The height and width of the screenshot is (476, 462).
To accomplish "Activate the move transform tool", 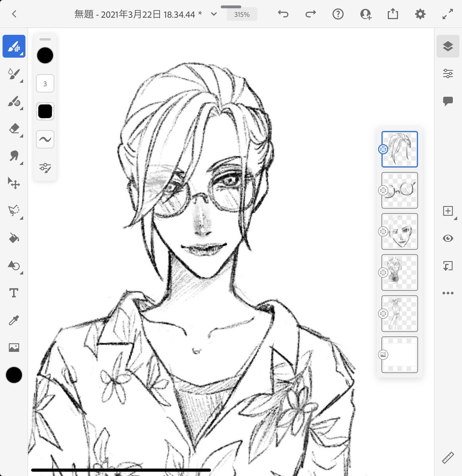I will (14, 183).
